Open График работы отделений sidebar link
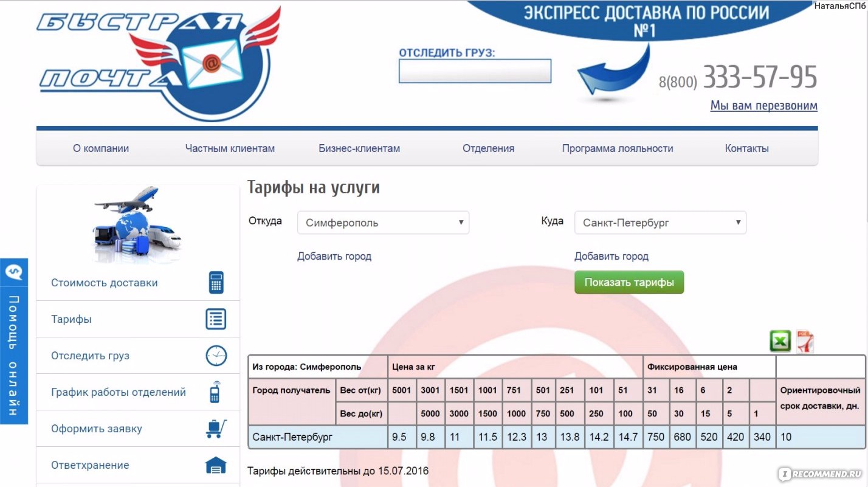 coord(119,392)
